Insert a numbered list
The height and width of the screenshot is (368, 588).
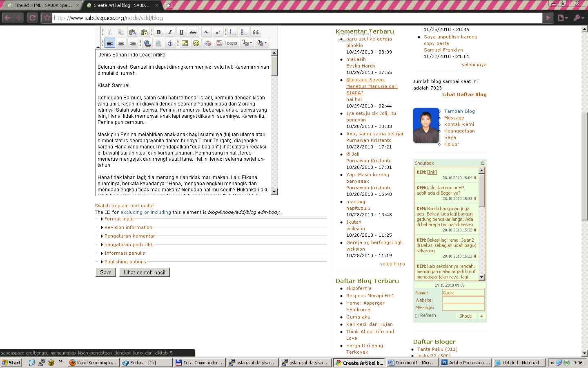[x=233, y=32]
